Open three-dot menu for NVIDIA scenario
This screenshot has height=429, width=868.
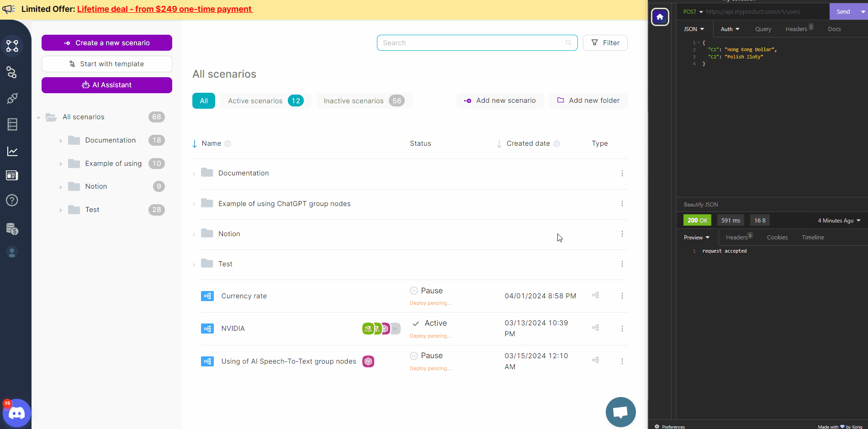tap(622, 328)
